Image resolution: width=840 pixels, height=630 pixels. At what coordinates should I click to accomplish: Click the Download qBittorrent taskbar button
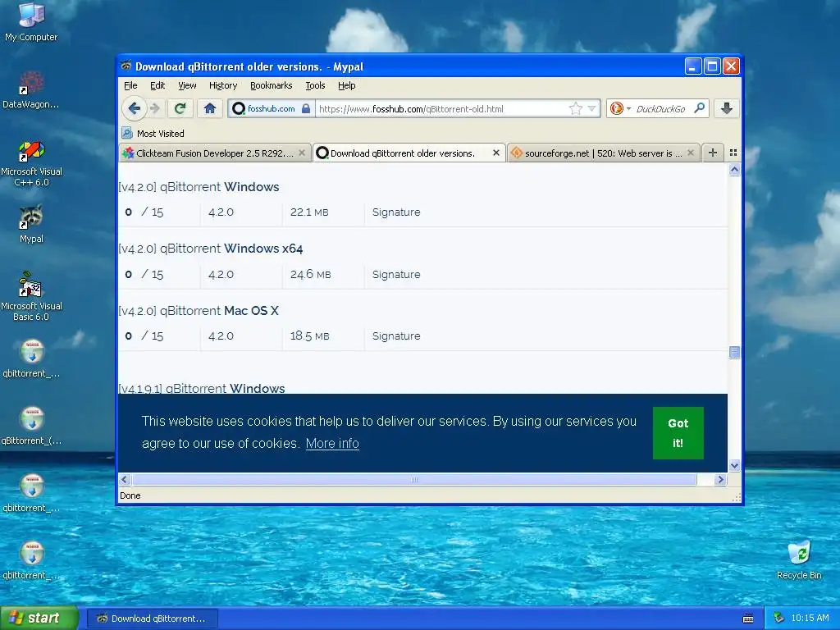coord(152,619)
